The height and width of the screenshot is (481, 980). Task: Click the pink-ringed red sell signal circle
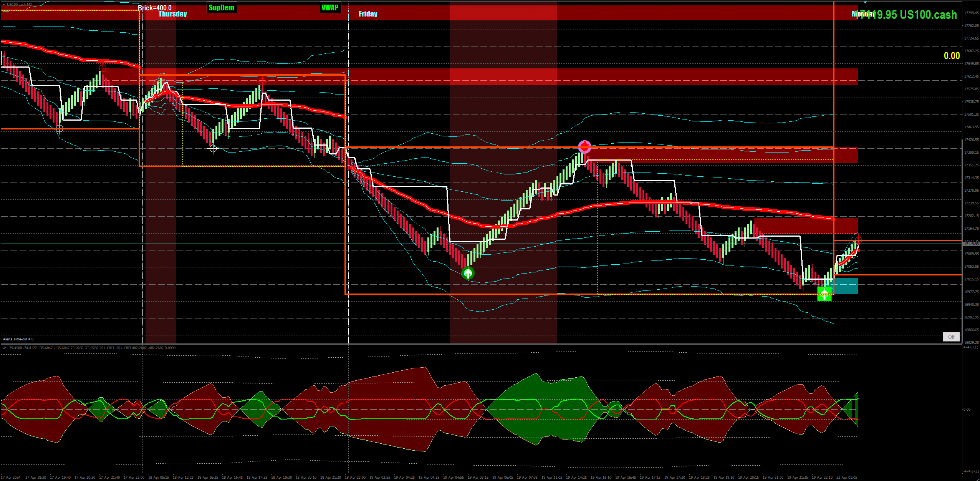pyautogui.click(x=584, y=147)
